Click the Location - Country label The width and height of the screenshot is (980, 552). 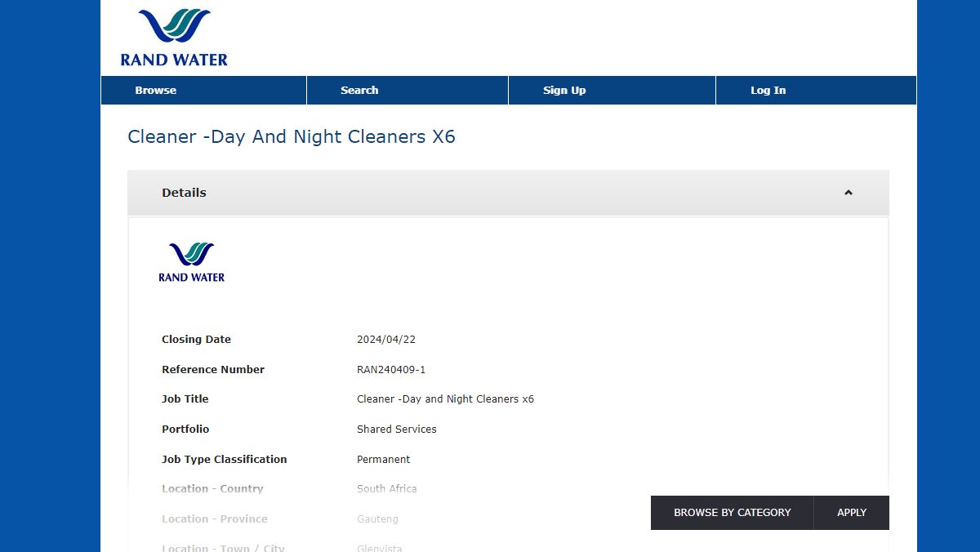coord(212,488)
